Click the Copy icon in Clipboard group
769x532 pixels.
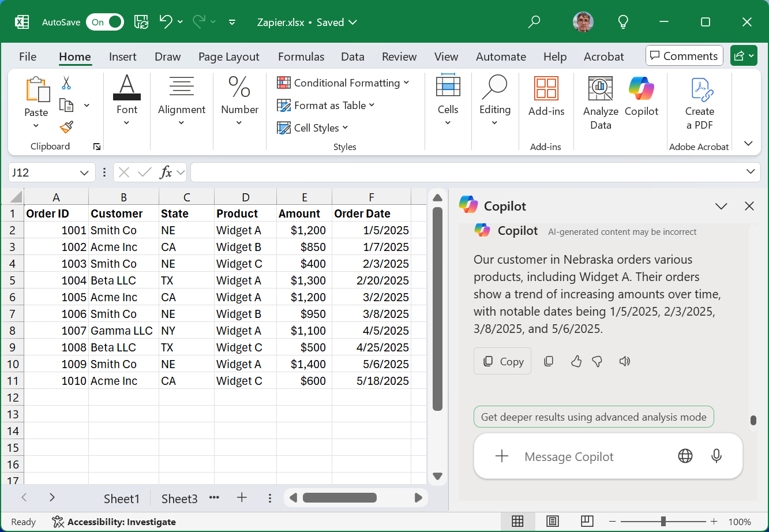click(x=66, y=105)
